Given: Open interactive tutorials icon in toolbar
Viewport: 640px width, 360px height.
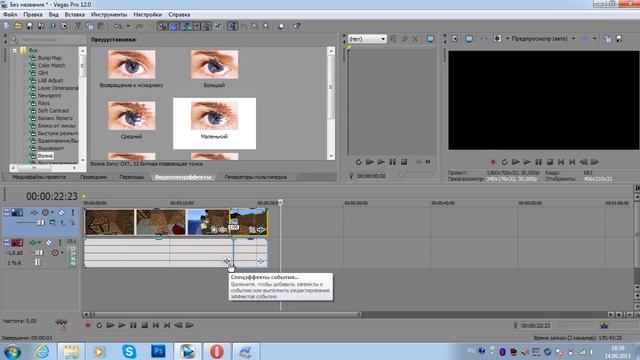Looking at the screenshot, I should point(281,26).
